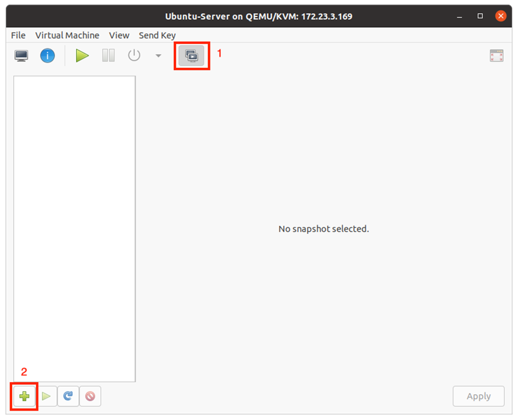The width and height of the screenshot is (518, 420).
Task: Delete the selected snapshot
Action: [90, 396]
